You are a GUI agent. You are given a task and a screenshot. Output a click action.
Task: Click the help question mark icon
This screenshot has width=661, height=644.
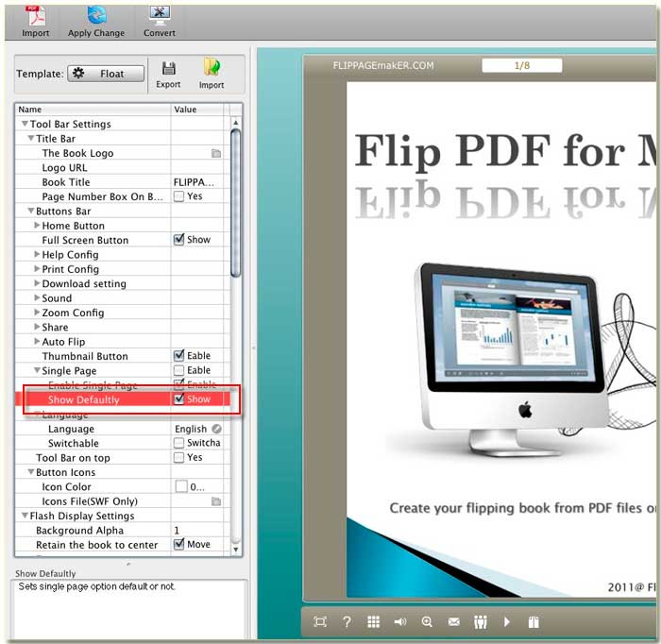[x=347, y=621]
